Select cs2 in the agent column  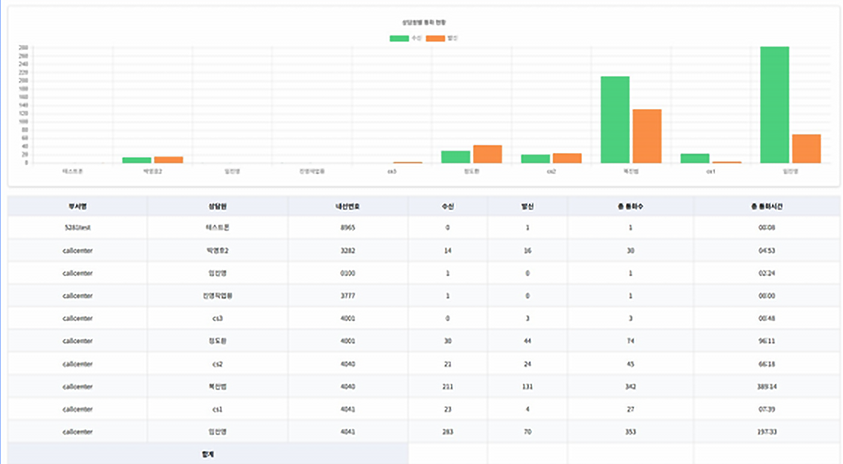pyautogui.click(x=217, y=364)
